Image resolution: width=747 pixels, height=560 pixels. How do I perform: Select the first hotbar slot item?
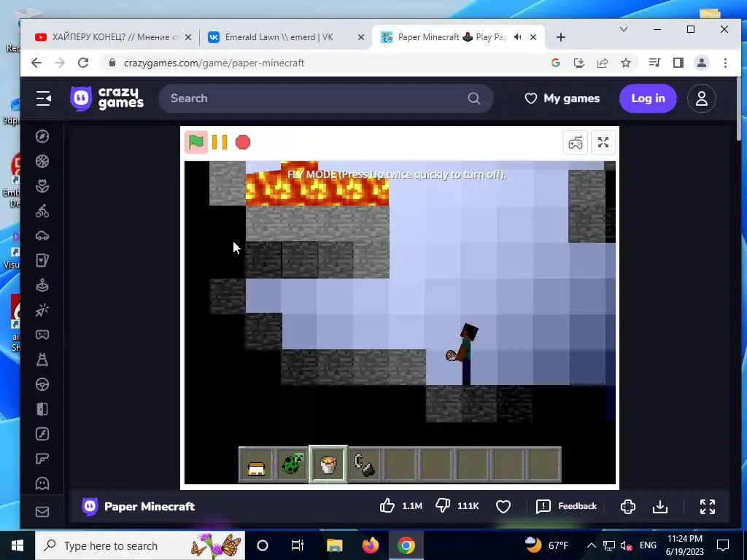[256, 464]
